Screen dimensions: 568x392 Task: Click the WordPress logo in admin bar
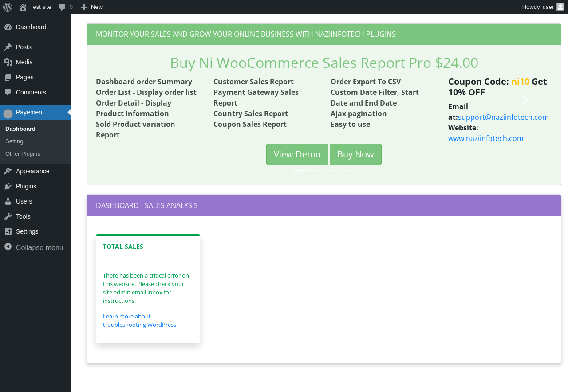8,7
